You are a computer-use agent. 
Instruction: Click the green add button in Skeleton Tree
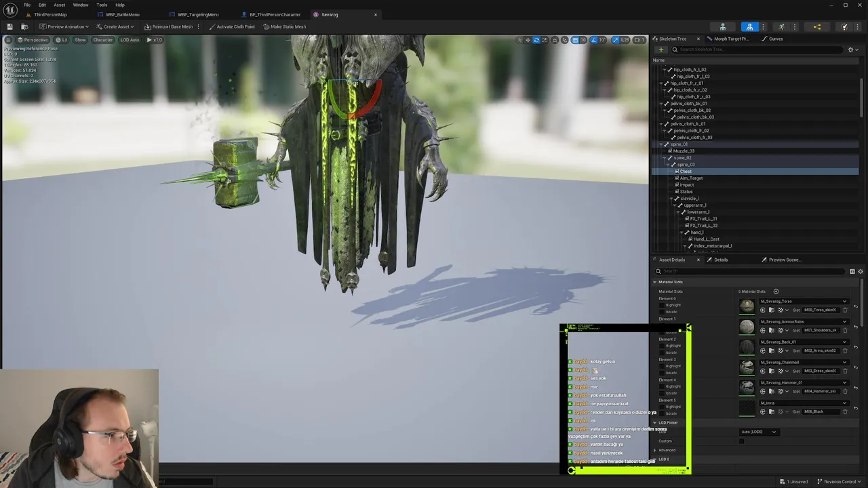[x=661, y=49]
